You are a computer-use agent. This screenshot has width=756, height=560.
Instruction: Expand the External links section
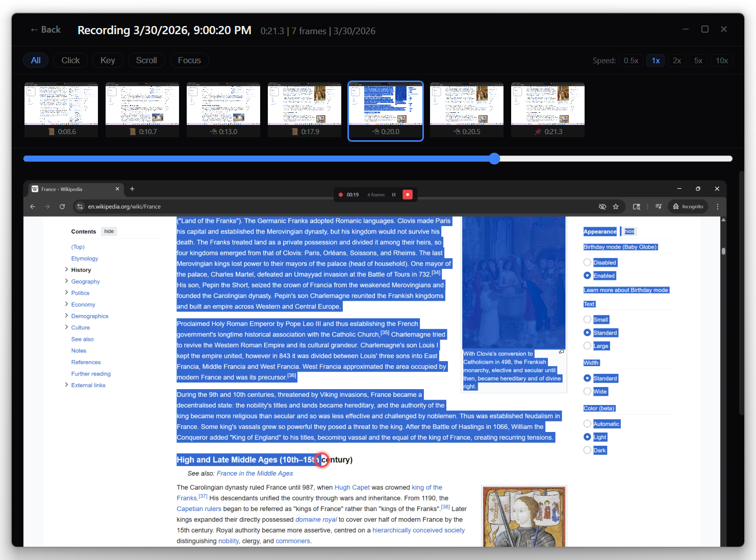coord(67,385)
